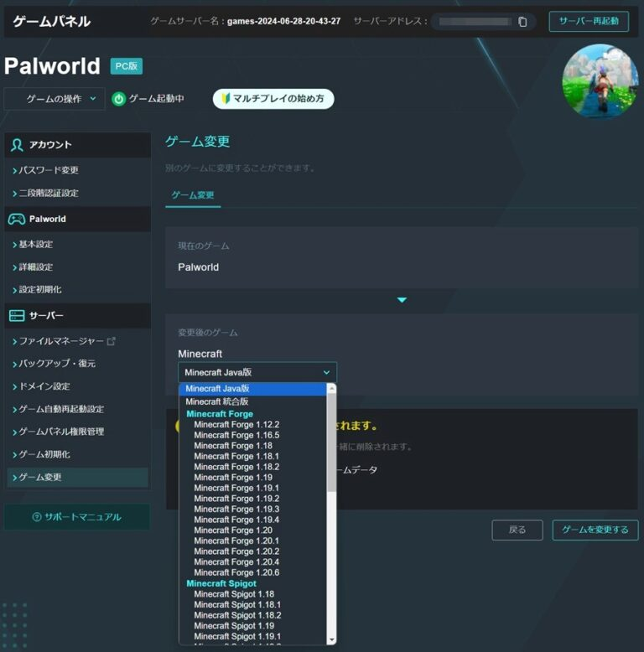Click the scrollbar up arrow in dropdown list
Image resolution: width=644 pixels, height=652 pixels.
tap(331, 388)
